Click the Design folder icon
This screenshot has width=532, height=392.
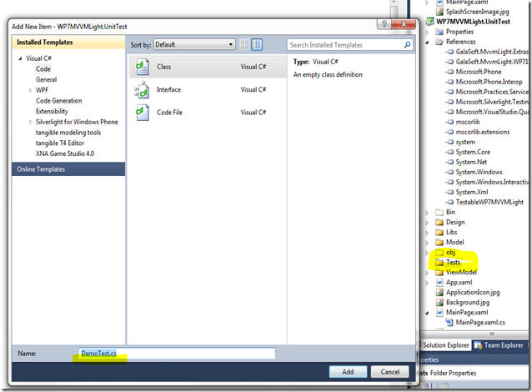click(x=439, y=223)
